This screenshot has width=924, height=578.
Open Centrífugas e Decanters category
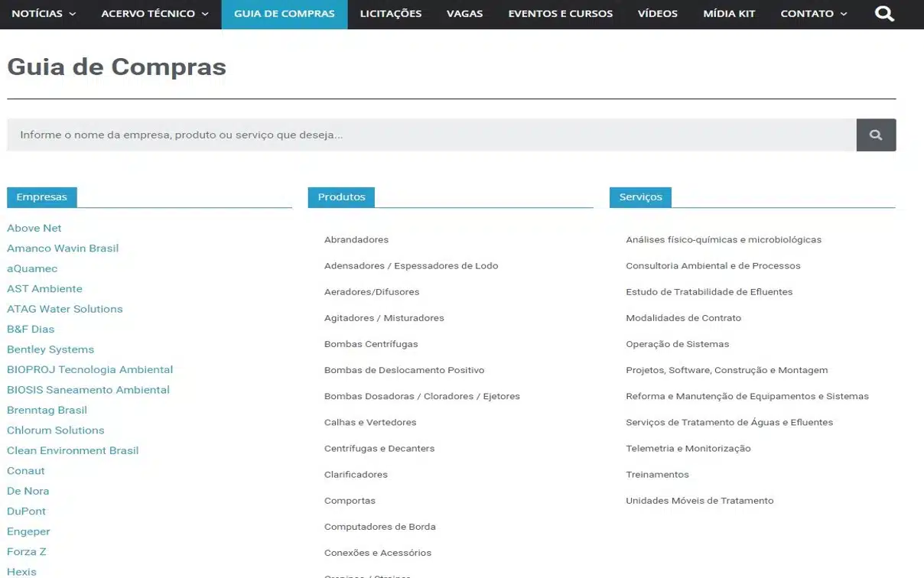pos(379,449)
